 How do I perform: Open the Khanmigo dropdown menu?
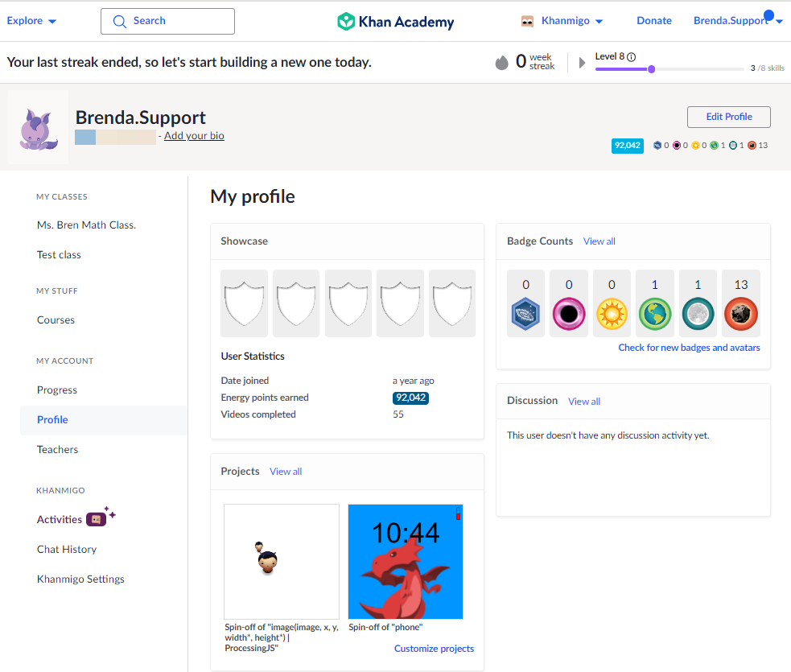572,21
